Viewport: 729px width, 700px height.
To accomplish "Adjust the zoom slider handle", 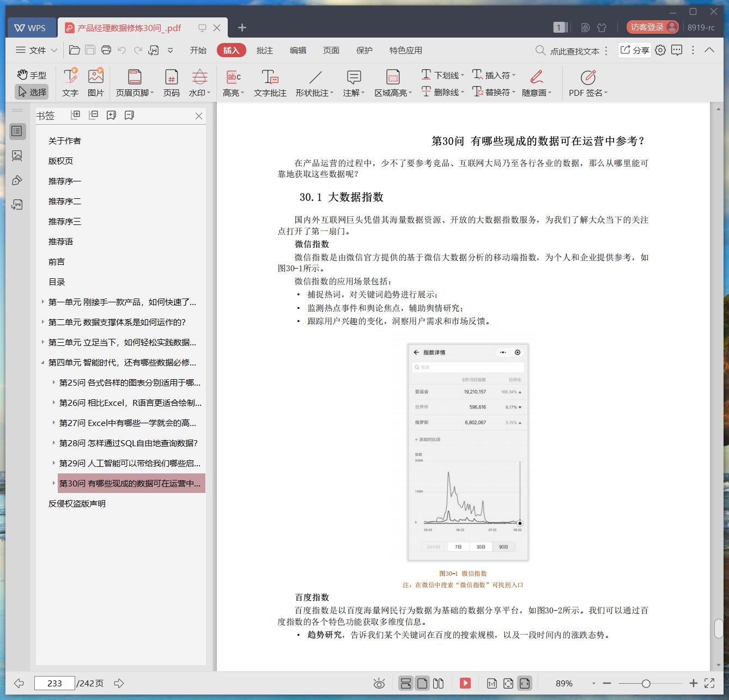I will click(646, 683).
